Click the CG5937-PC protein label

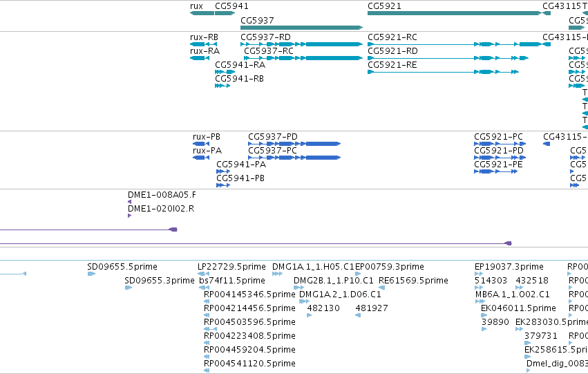272,151
